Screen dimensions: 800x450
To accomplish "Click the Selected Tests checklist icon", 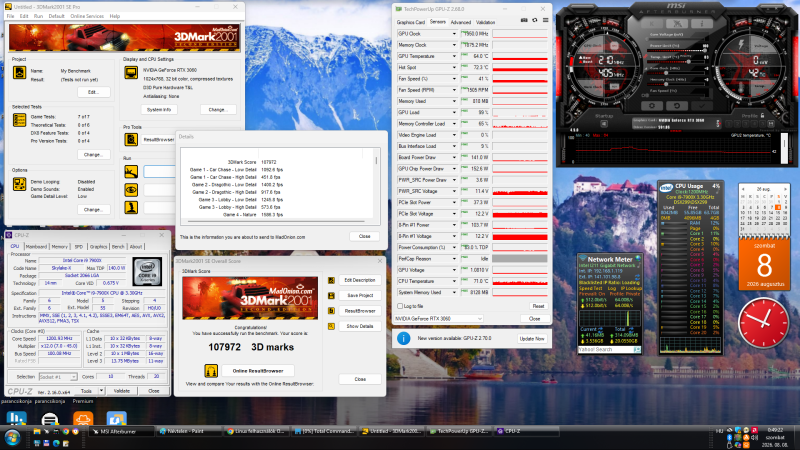I will (x=19, y=120).
